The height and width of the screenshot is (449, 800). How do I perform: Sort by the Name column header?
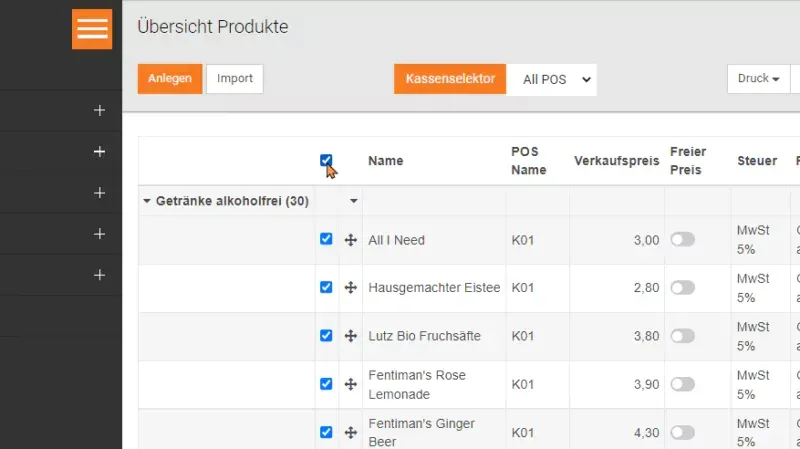pyautogui.click(x=386, y=160)
